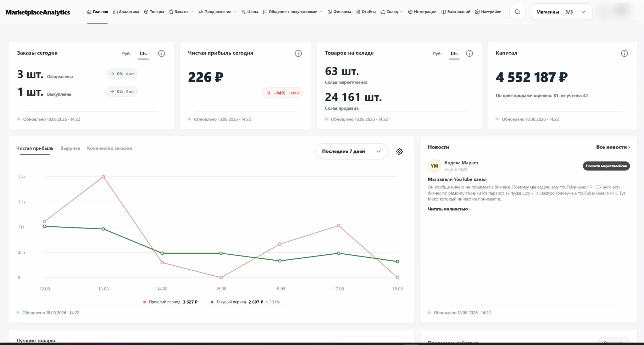Click the 3 627 ₽ past period total
This screenshot has width=644, height=345.
190,302
